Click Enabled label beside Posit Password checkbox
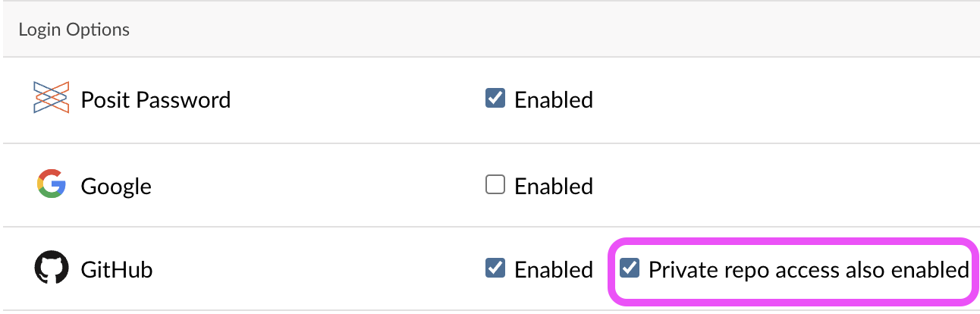 pyautogui.click(x=554, y=99)
